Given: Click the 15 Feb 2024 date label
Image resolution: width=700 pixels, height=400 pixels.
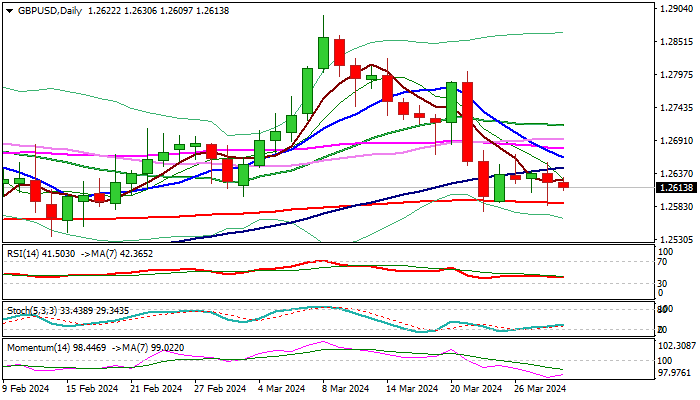Looking at the screenshot, I should coord(92,389).
